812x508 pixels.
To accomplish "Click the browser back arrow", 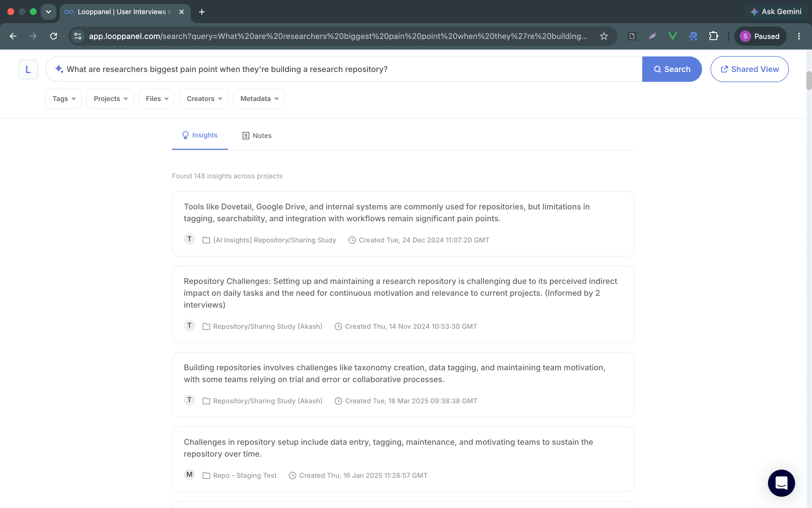I will [x=13, y=36].
